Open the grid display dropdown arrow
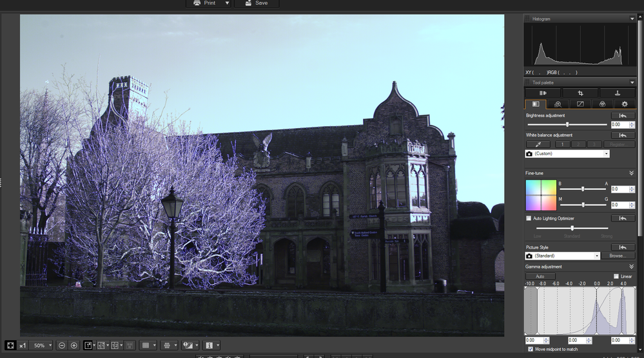This screenshot has width=644, height=358. pyautogui.click(x=155, y=345)
